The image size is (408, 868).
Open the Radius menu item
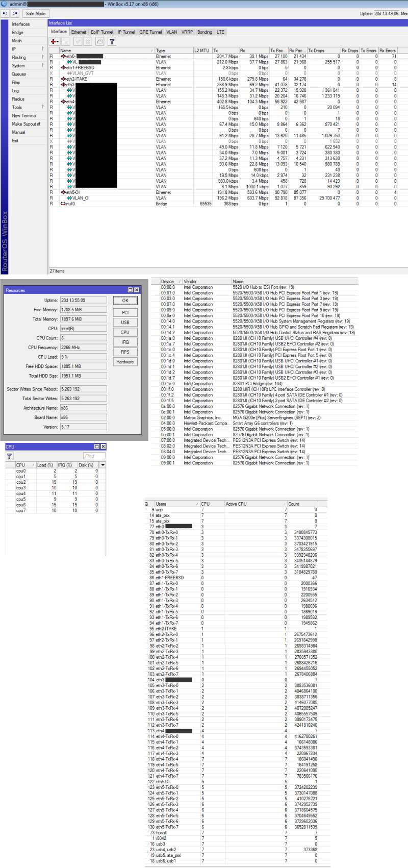pyautogui.click(x=18, y=99)
